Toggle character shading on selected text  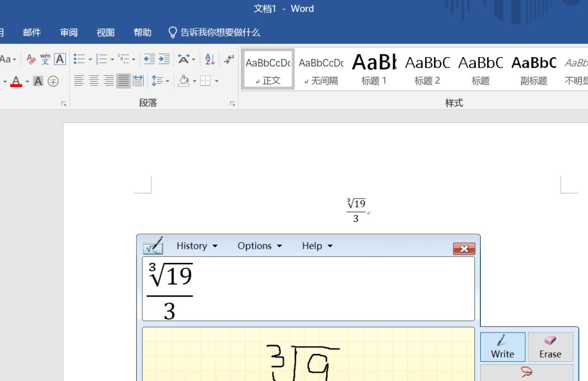[38, 81]
